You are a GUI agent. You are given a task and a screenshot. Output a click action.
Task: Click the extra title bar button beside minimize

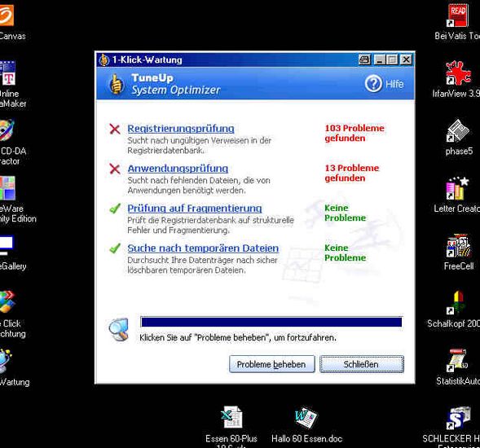click(364, 59)
